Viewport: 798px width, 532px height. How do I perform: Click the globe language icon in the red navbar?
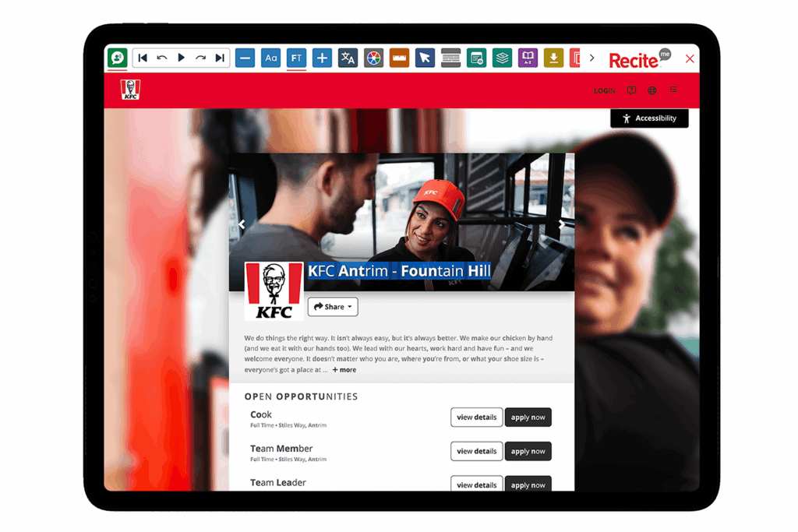651,90
